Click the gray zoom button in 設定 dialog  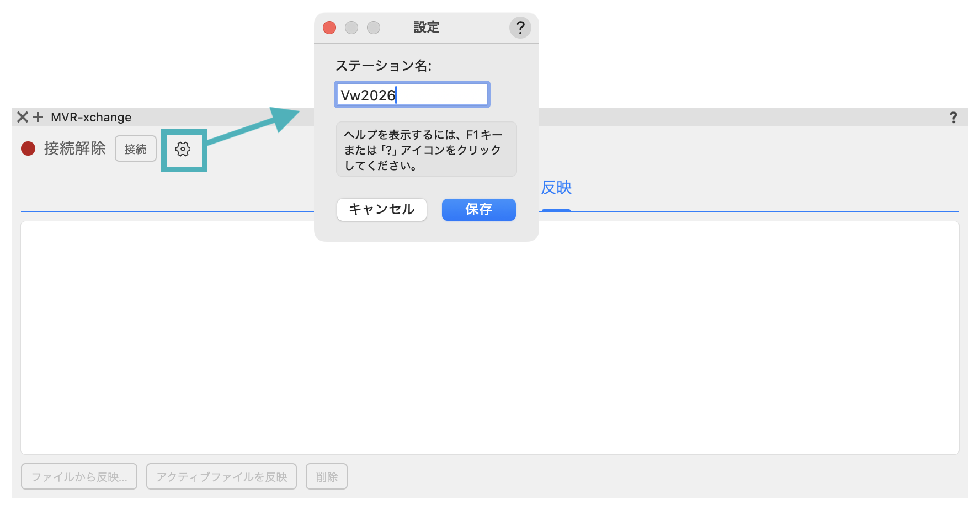point(374,28)
